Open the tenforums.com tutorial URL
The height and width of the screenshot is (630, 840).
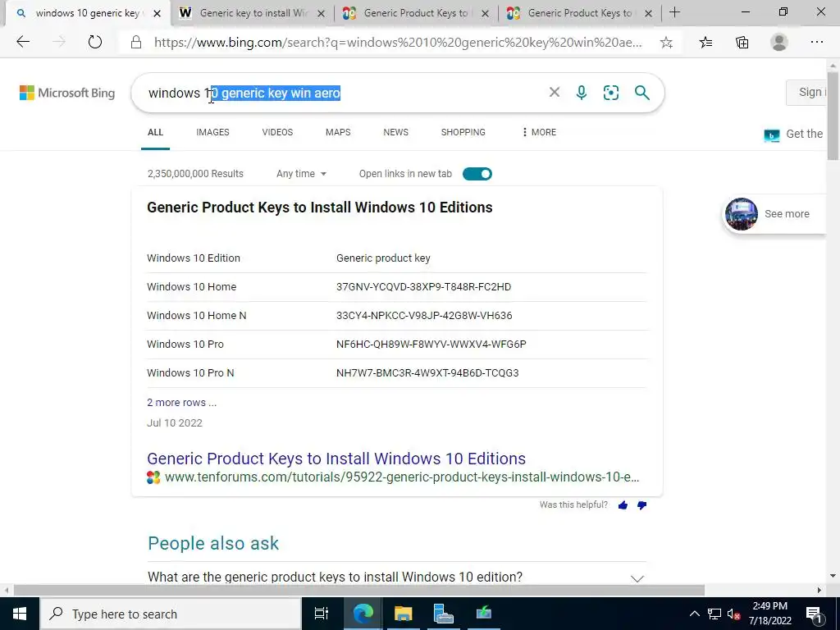[x=402, y=477]
